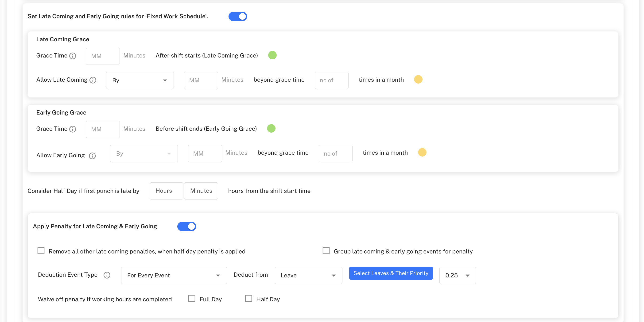Open the 0.25 deduction value dropdown

(458, 275)
